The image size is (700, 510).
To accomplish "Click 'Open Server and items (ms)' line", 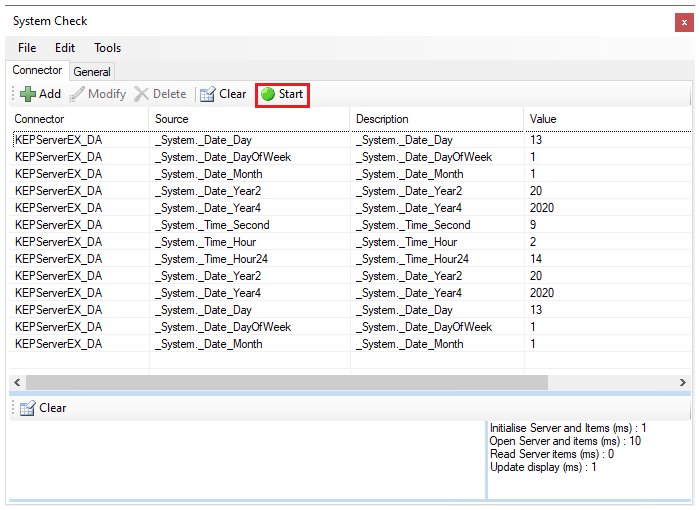I will 565,441.
